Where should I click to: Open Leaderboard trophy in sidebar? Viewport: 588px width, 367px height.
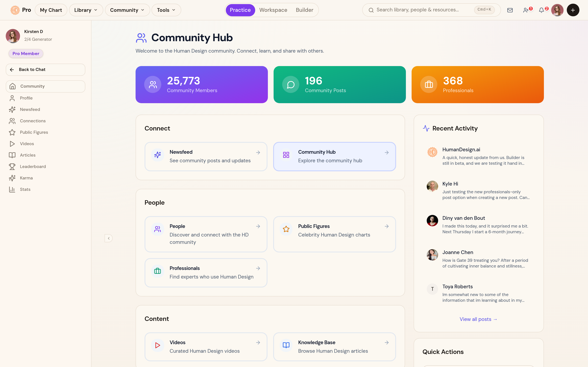tap(12, 167)
